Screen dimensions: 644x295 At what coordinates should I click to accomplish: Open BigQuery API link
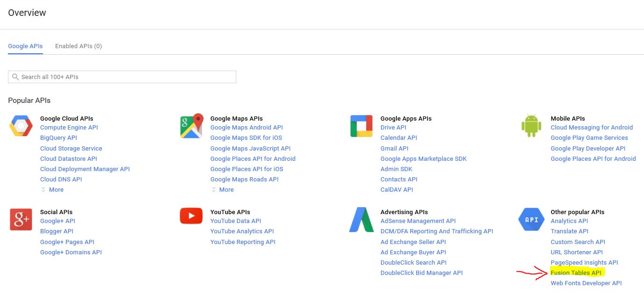[x=59, y=138]
